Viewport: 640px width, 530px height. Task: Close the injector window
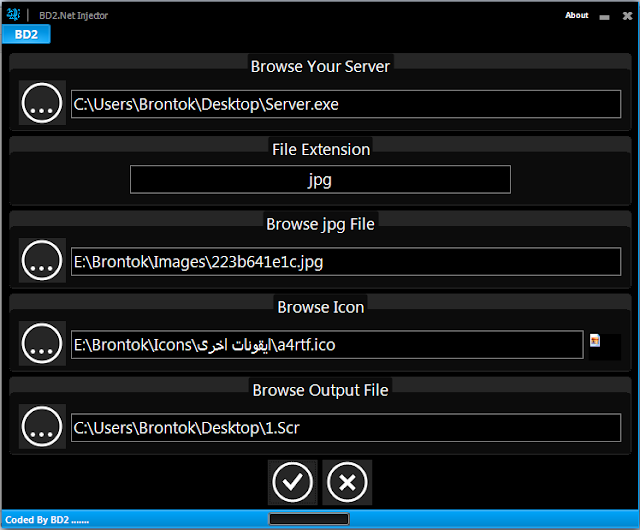627,16
